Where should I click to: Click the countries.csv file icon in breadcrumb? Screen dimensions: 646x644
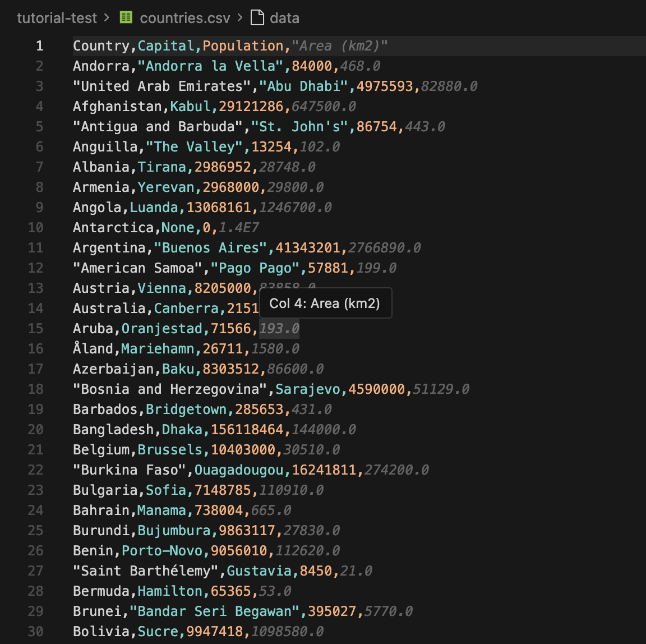[126, 17]
